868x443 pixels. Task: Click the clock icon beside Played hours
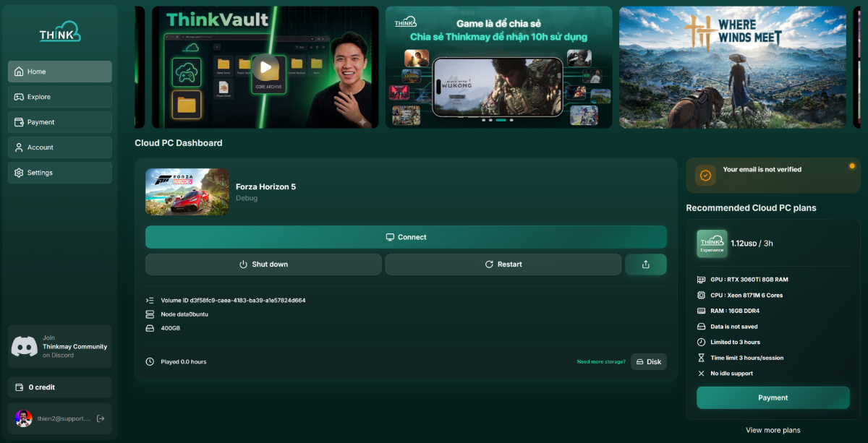150,361
